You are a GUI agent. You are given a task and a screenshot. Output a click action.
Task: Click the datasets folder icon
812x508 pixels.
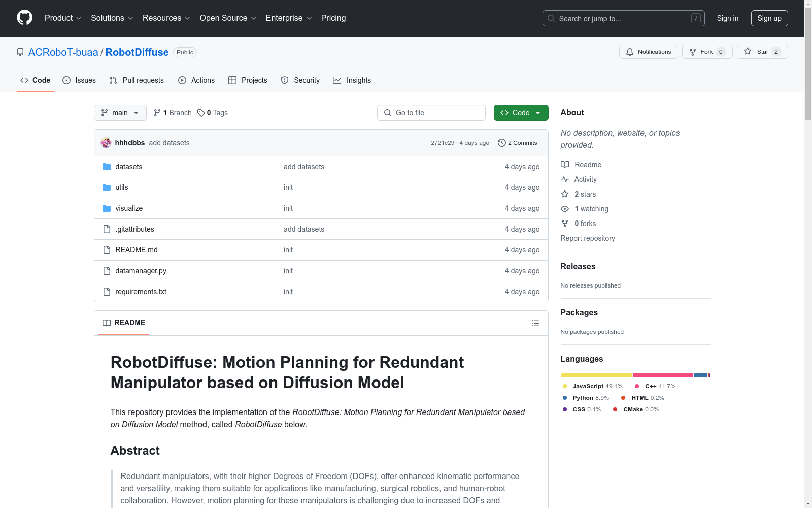pyautogui.click(x=107, y=167)
